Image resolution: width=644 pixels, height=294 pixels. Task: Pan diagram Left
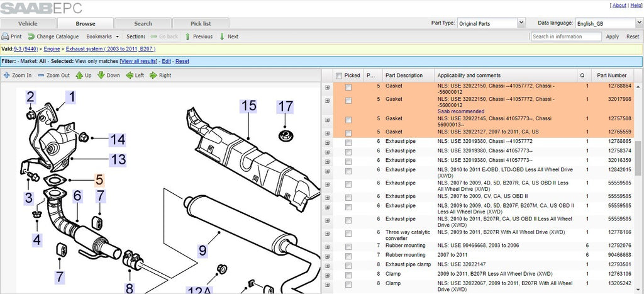tap(135, 76)
